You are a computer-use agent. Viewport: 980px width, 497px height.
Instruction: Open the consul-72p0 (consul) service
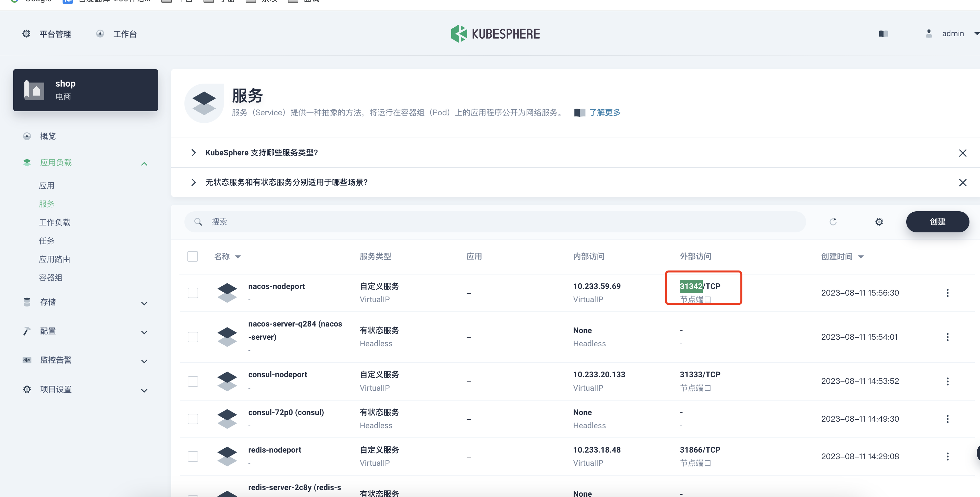click(x=286, y=412)
